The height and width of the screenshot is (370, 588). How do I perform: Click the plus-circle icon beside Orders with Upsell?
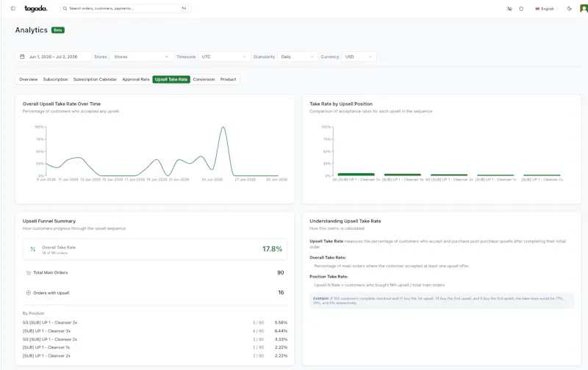(29, 293)
